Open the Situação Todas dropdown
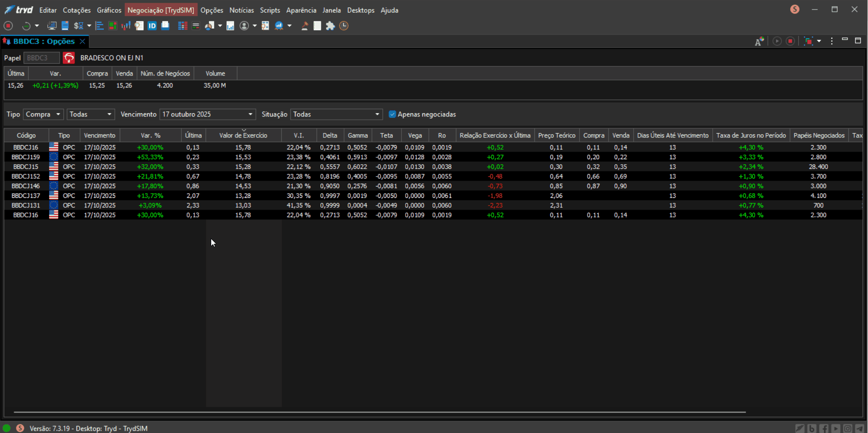868x433 pixels. 336,114
